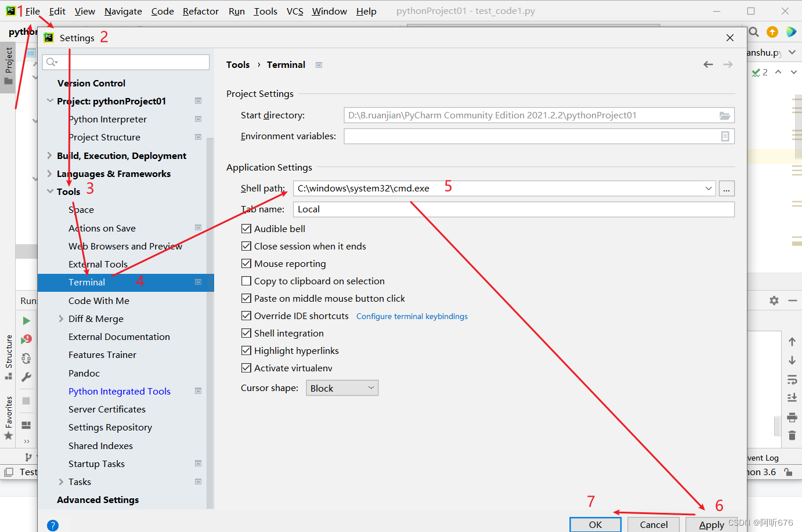Screen dimensions: 802x532
Task: Toggle the Mouse reporting checkbox
Action: pyautogui.click(x=246, y=263)
